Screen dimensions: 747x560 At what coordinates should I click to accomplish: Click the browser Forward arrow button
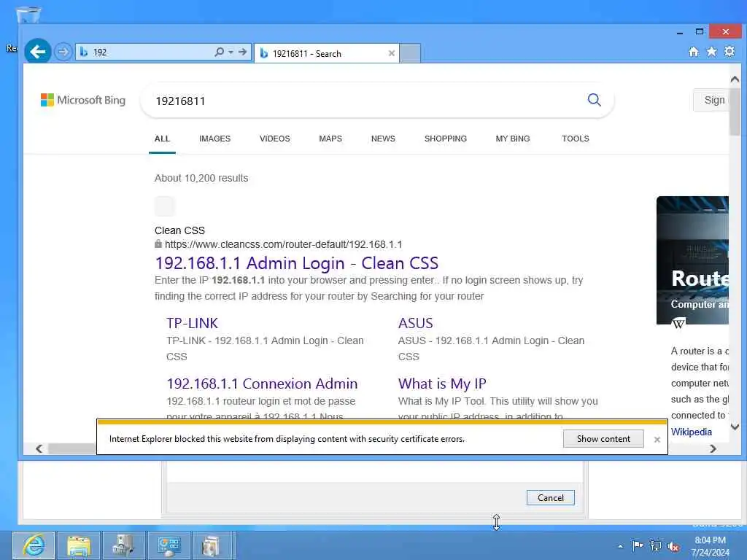point(63,52)
